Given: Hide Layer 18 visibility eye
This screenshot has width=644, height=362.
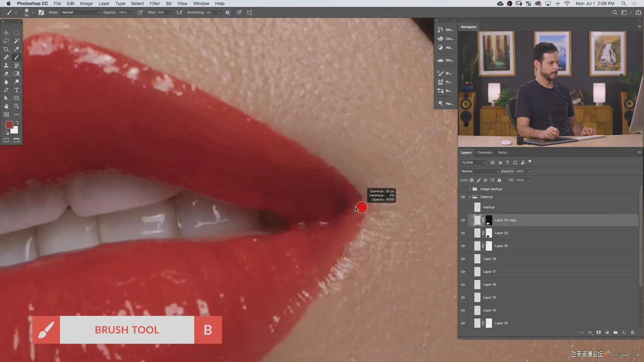Looking at the screenshot, I should [x=463, y=259].
